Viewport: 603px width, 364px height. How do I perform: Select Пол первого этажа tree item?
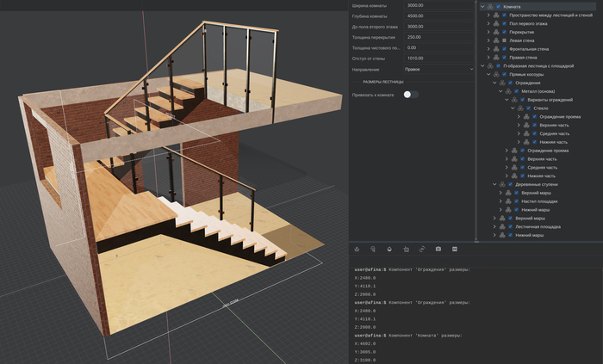[526, 24]
